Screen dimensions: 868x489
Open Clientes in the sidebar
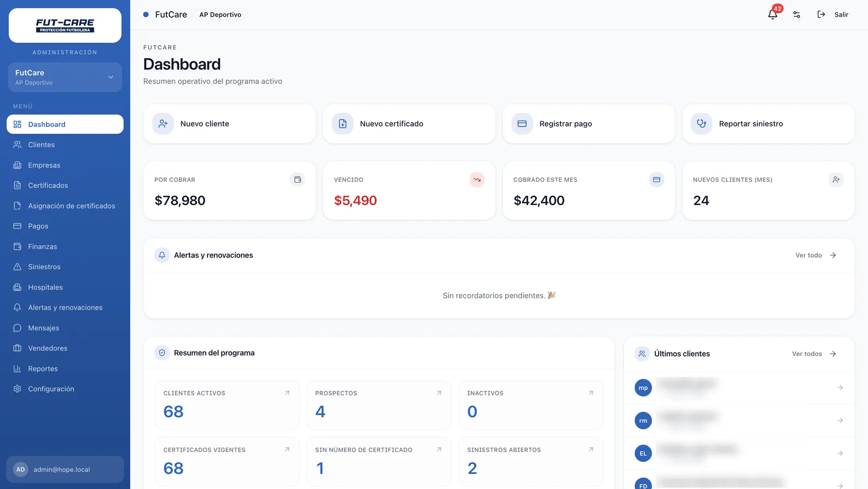pyautogui.click(x=65, y=145)
